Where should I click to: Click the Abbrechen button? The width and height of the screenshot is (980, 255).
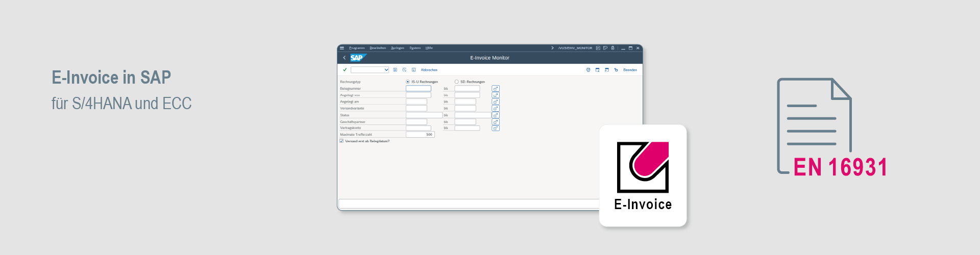(429, 70)
